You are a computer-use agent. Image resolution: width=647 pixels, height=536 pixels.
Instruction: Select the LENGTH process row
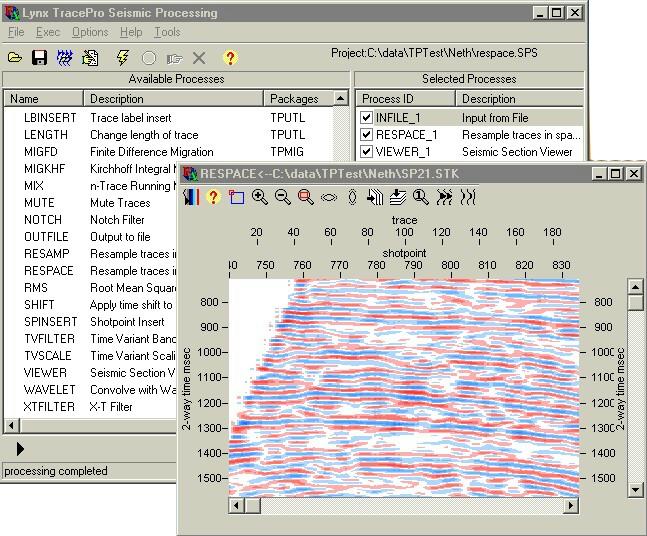tap(168, 135)
